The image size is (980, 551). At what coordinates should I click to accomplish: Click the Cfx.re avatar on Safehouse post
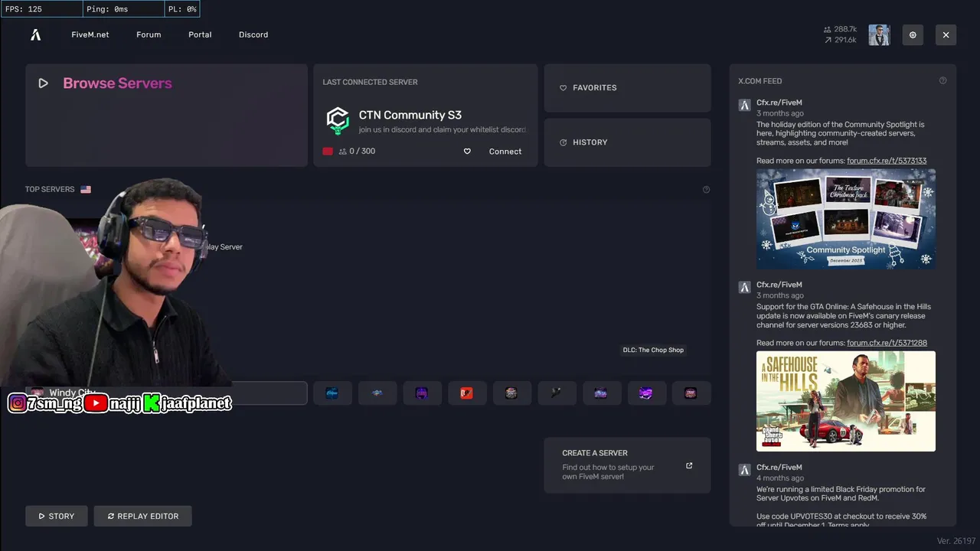click(744, 287)
